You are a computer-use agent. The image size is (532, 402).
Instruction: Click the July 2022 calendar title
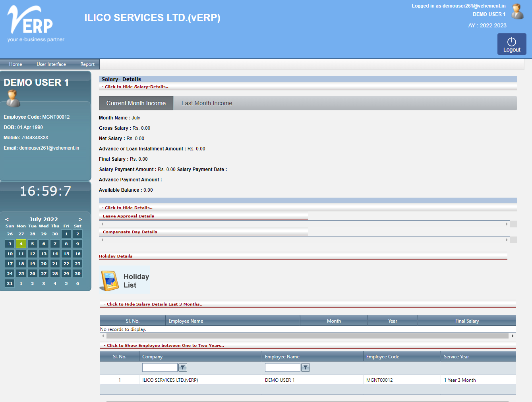44,219
